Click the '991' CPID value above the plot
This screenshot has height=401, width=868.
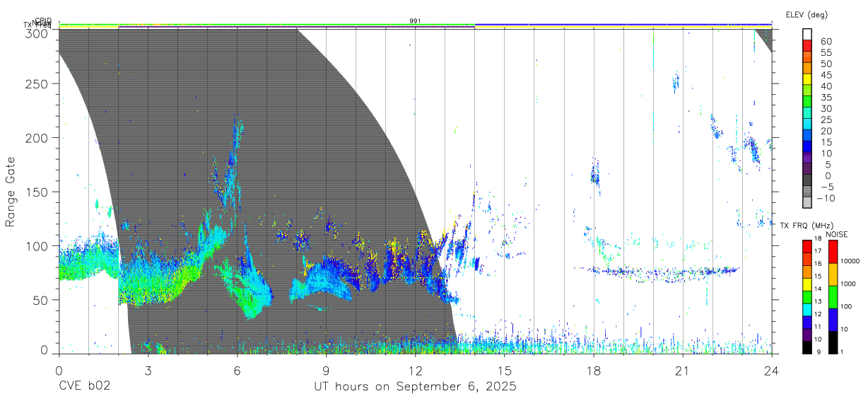[x=416, y=21]
